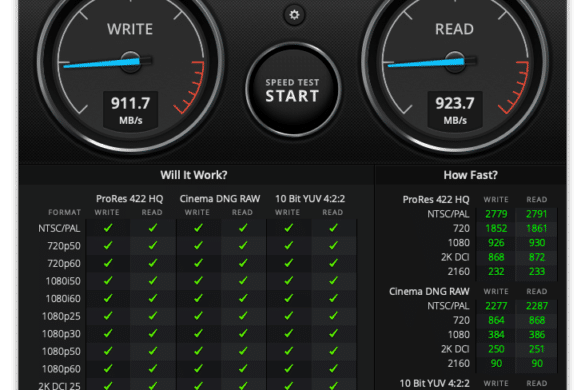Click the ProRes 2160 write value 232

(496, 271)
